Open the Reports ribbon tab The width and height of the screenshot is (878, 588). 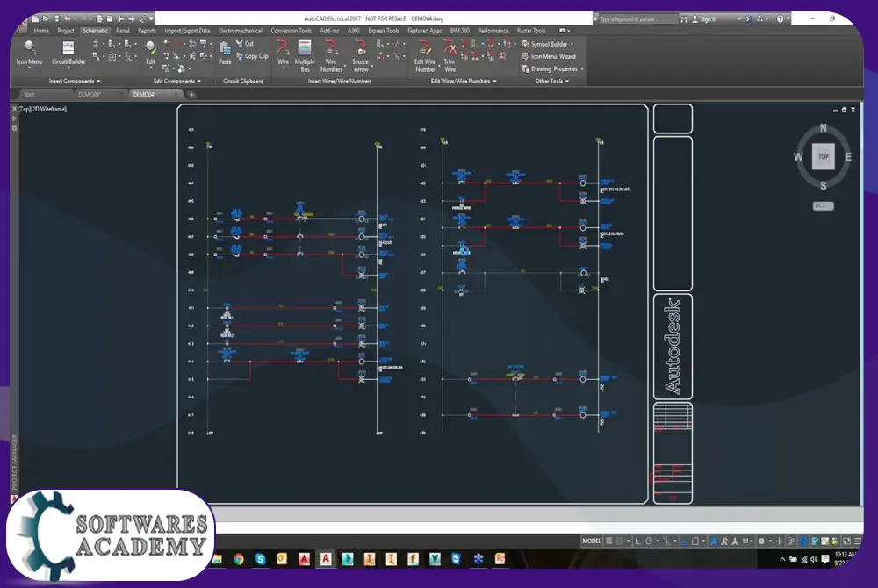[147, 31]
